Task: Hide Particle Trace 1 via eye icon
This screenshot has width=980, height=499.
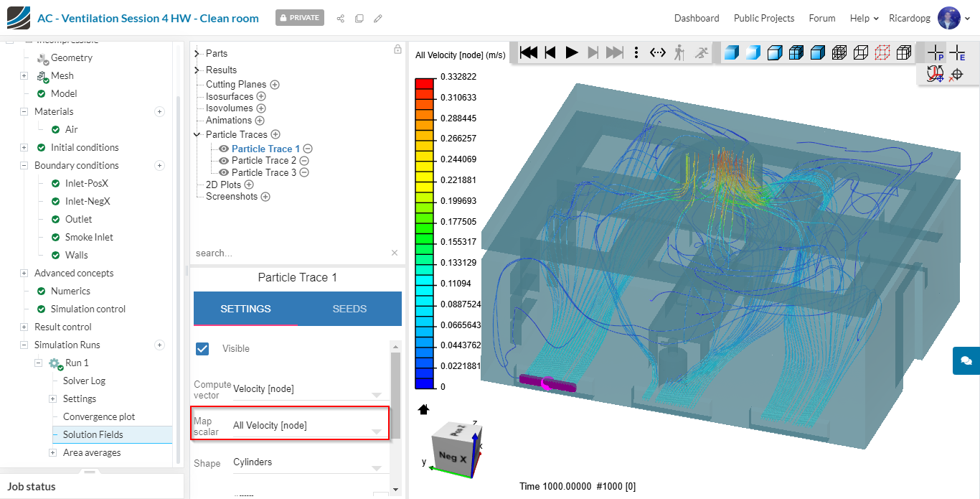Action: pos(224,149)
